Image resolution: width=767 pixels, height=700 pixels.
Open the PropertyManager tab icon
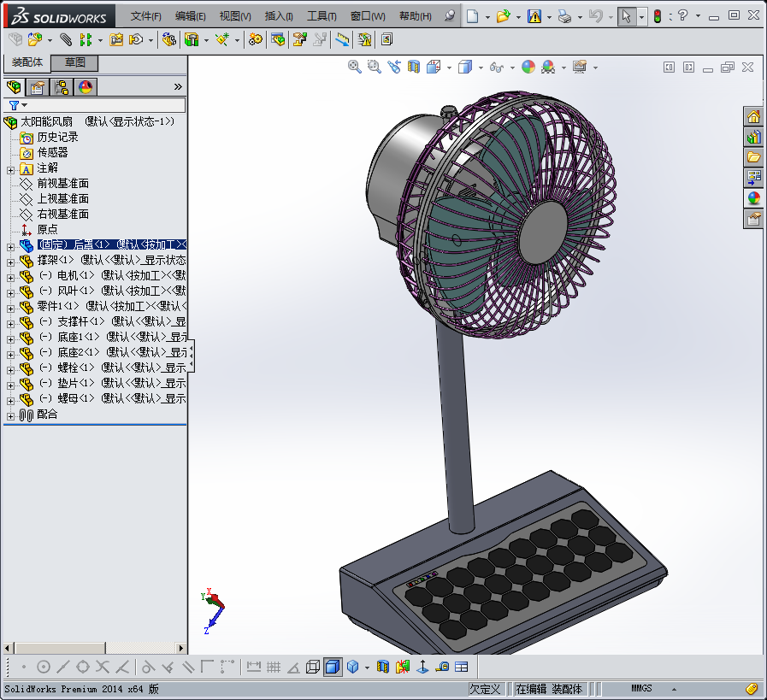tap(38, 87)
